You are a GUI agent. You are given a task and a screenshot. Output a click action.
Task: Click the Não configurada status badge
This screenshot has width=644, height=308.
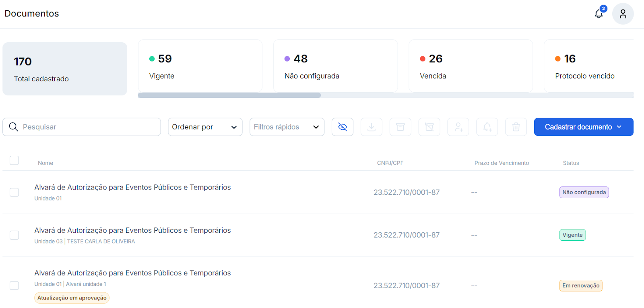click(x=584, y=192)
